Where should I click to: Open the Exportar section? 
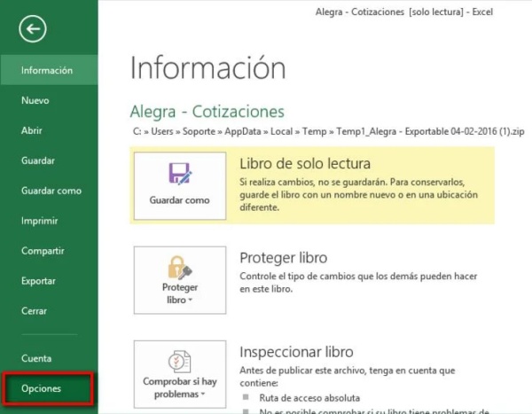click(39, 281)
